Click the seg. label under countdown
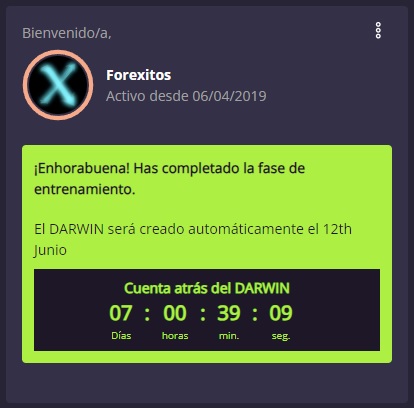 (281, 336)
